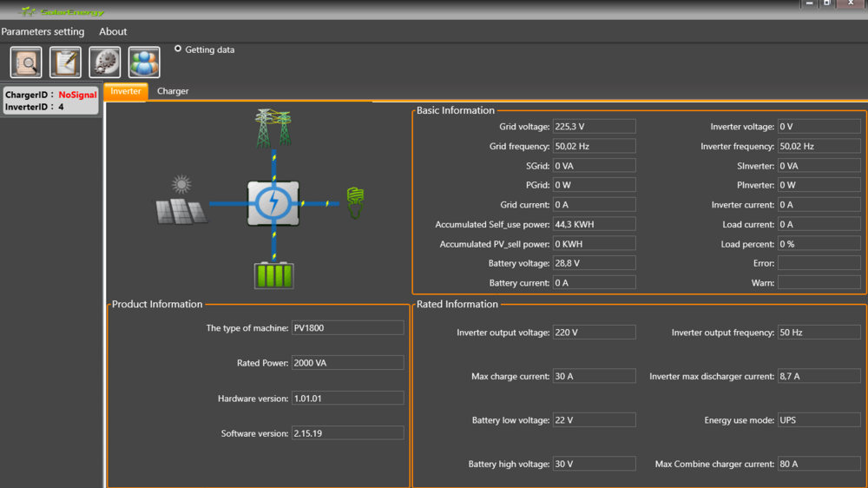The image size is (868, 488).
Task: Click the green light bulb load icon
Action: (x=355, y=201)
